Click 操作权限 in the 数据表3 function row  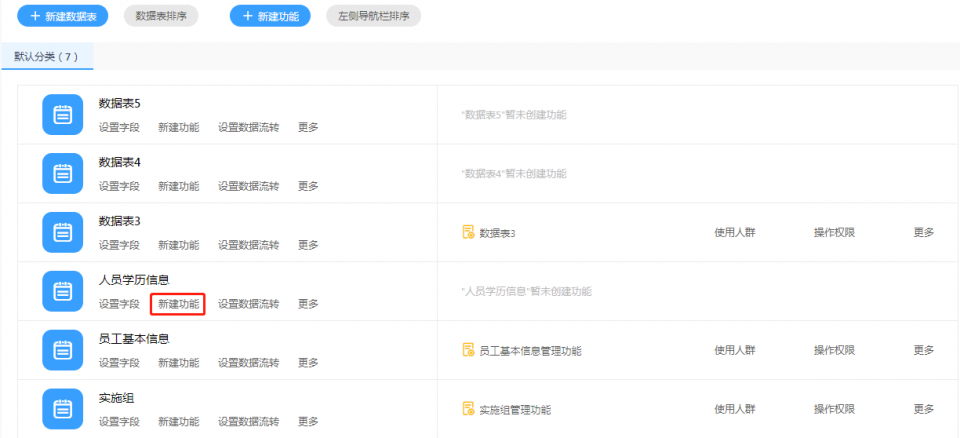(834, 232)
